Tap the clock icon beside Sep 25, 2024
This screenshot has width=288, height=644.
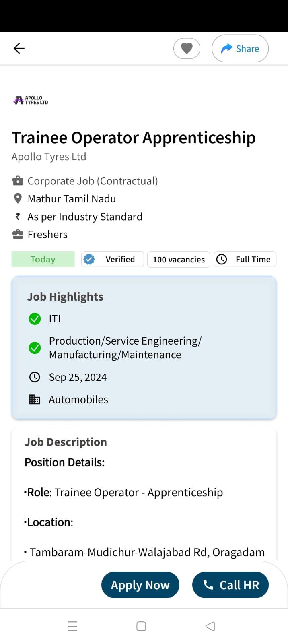coord(35,377)
